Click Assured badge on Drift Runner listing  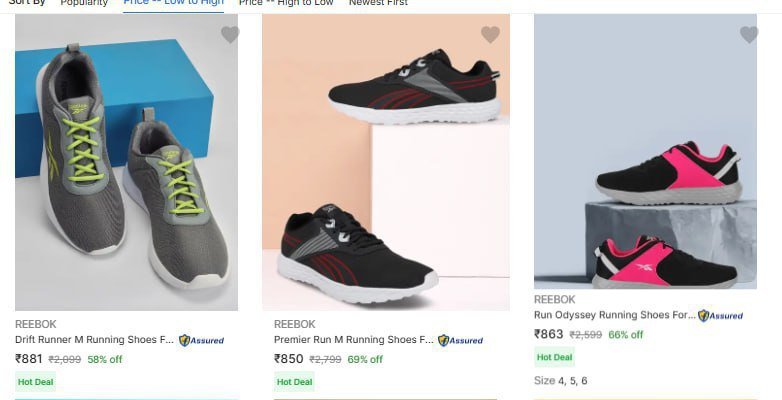tap(201, 341)
